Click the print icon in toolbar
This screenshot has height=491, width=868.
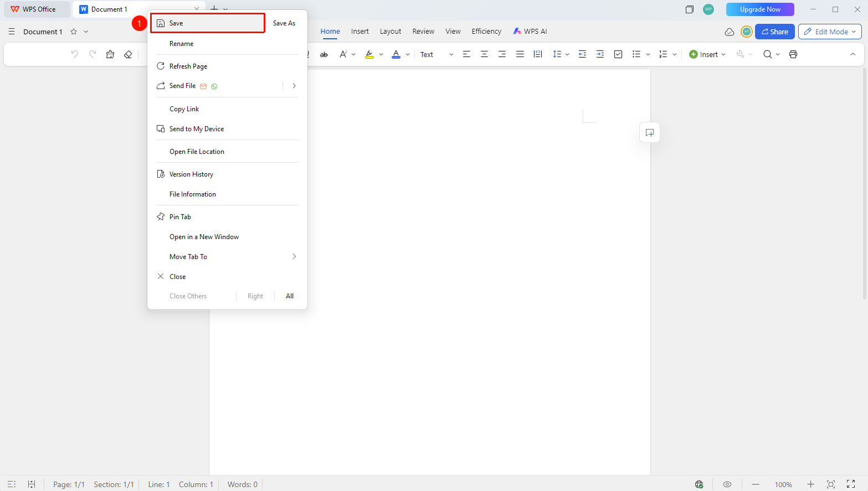(x=793, y=54)
